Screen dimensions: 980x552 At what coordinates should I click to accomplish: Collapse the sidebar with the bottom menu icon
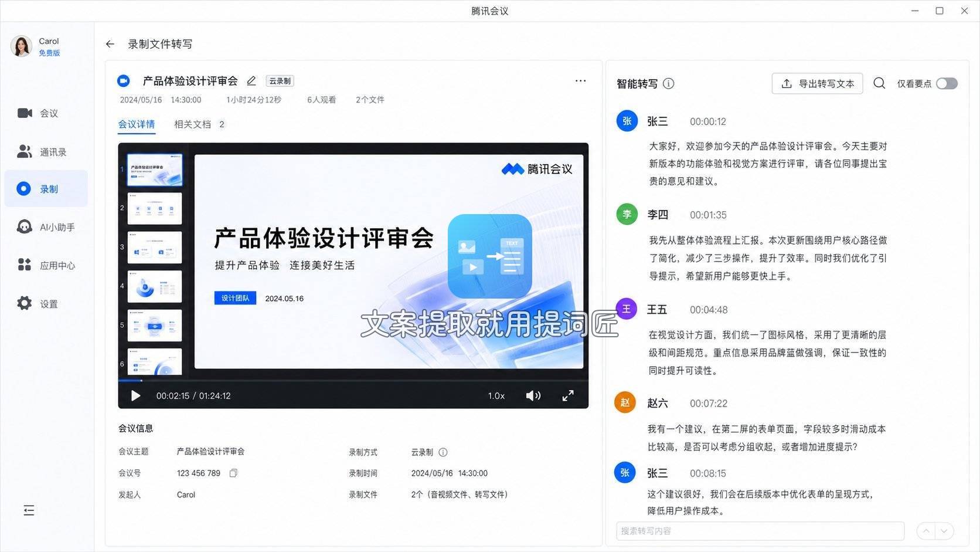29,510
